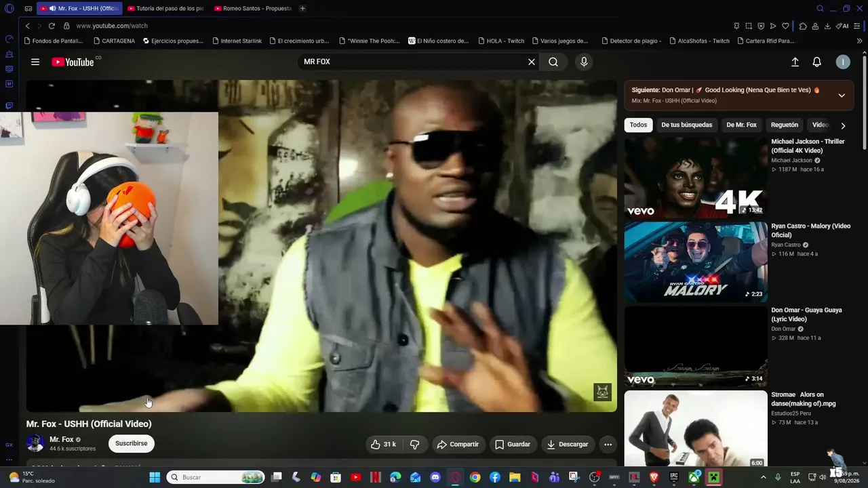Start voice search with the microphone

point(584,62)
